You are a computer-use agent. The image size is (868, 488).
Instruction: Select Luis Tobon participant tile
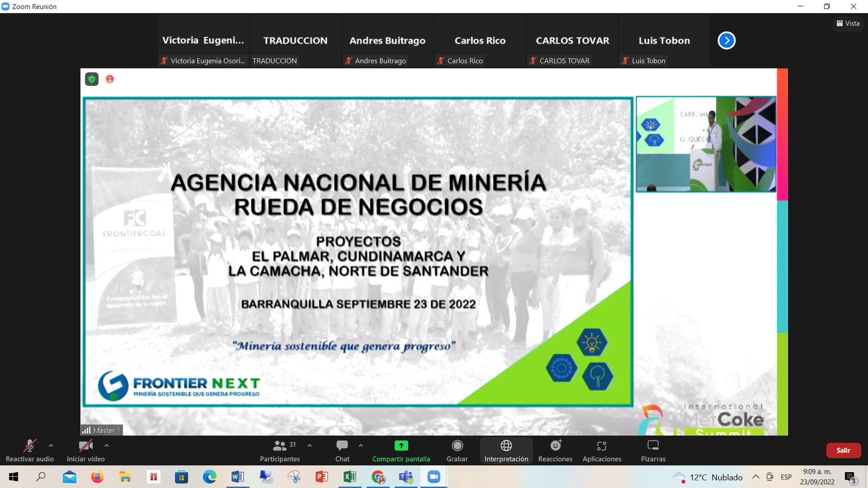pos(665,41)
